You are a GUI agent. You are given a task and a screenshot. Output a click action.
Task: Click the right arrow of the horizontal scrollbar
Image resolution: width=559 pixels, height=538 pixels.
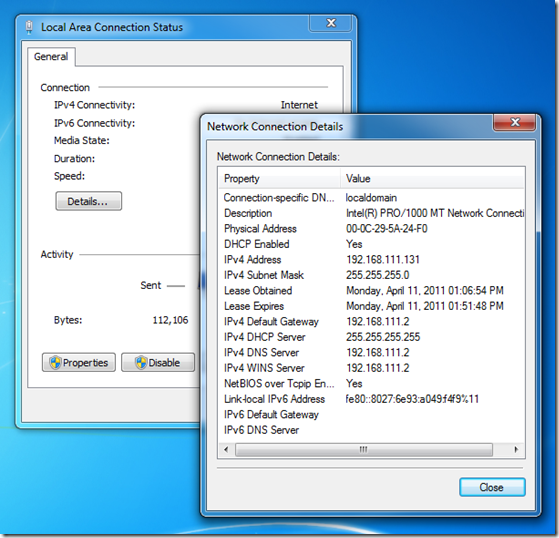point(516,449)
